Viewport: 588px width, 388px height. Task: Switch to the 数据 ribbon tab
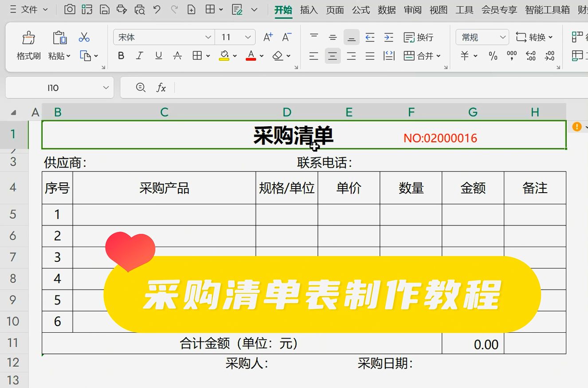tap(387, 10)
